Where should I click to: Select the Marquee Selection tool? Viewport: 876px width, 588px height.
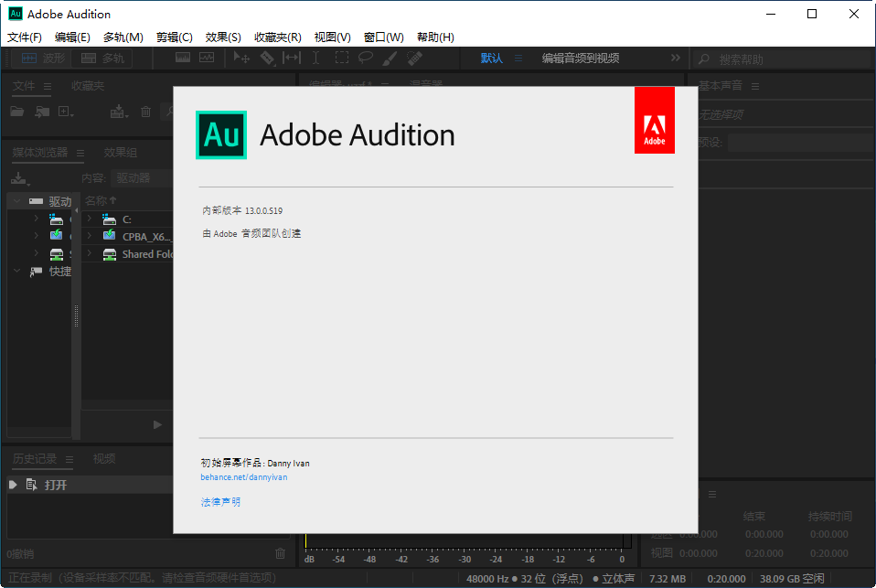(341, 58)
